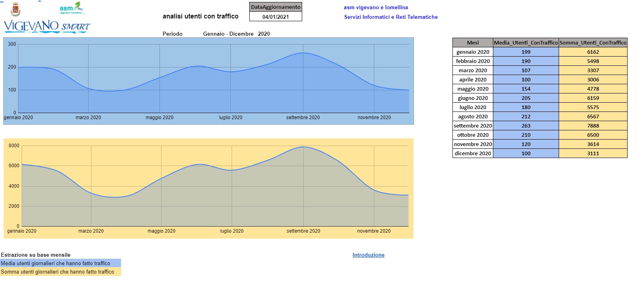
Task: Click the Vigevano Smart logo
Action: (47, 26)
